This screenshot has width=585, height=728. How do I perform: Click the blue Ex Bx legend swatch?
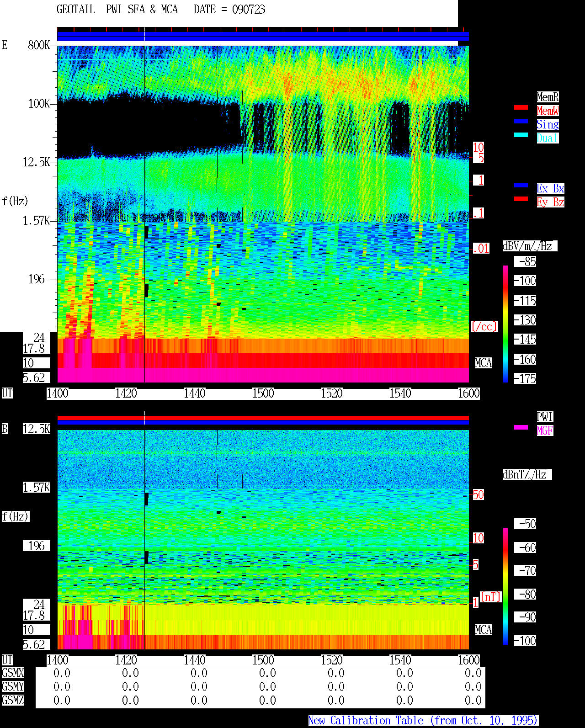[521, 185]
